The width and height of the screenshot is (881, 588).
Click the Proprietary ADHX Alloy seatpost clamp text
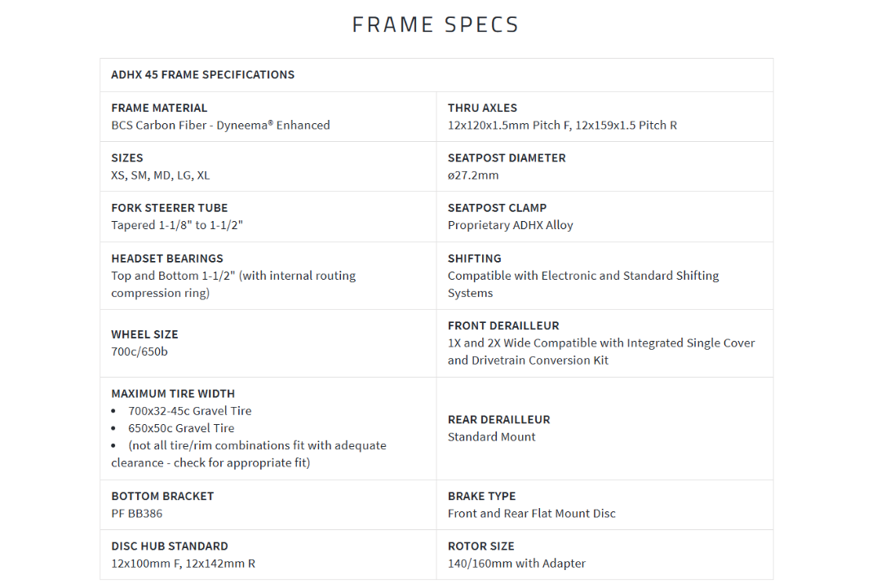tap(510, 225)
